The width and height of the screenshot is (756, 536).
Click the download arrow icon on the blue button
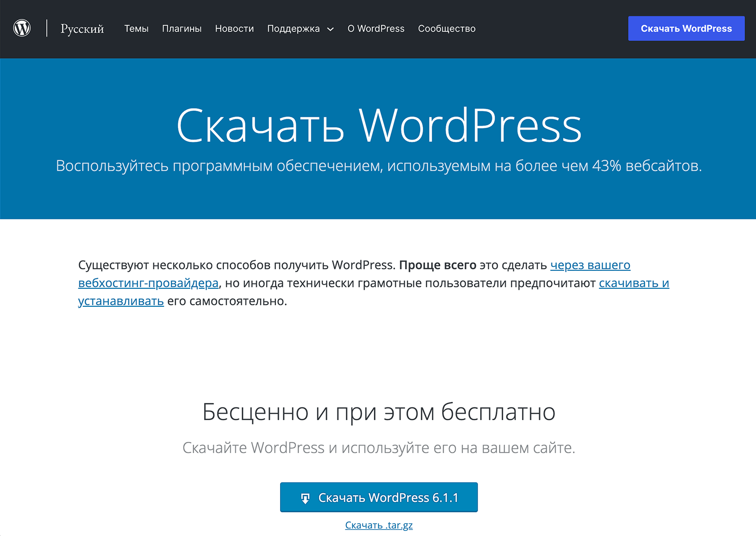coord(305,498)
